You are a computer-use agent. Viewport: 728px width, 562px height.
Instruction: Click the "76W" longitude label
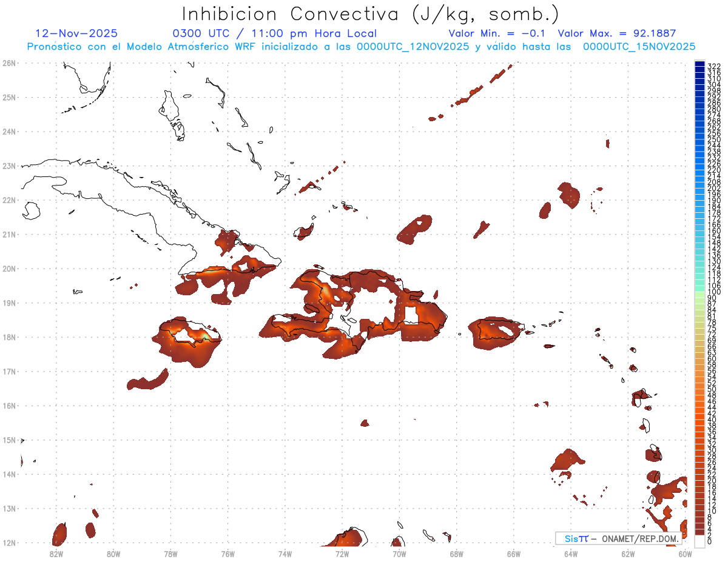(228, 554)
